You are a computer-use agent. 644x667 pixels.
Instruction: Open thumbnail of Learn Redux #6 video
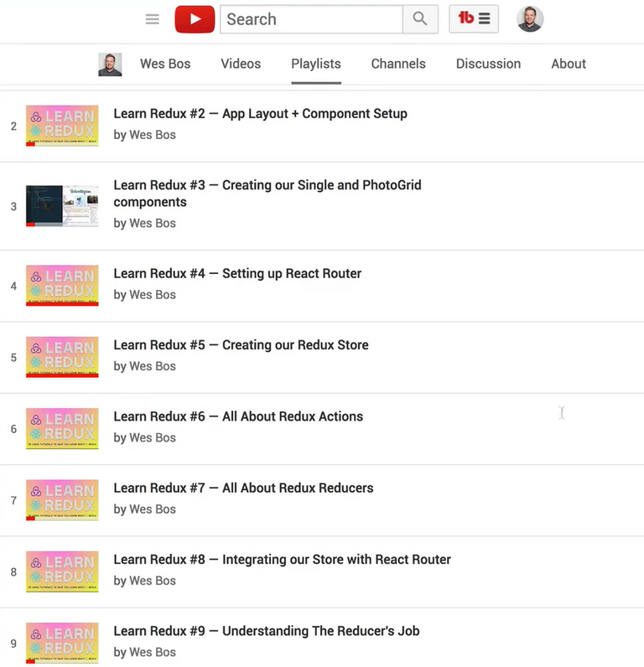[x=62, y=428]
